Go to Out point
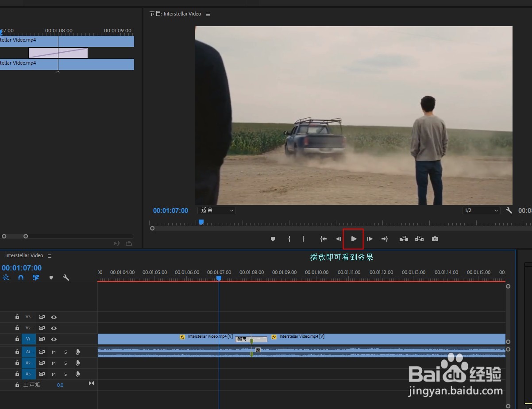Image resolution: width=532 pixels, height=409 pixels. click(385, 239)
